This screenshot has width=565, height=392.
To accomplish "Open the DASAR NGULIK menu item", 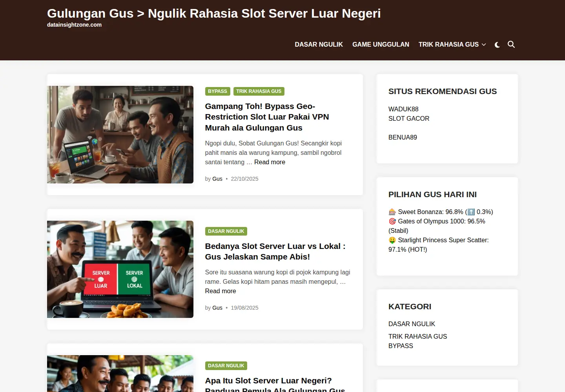I will [x=319, y=45].
